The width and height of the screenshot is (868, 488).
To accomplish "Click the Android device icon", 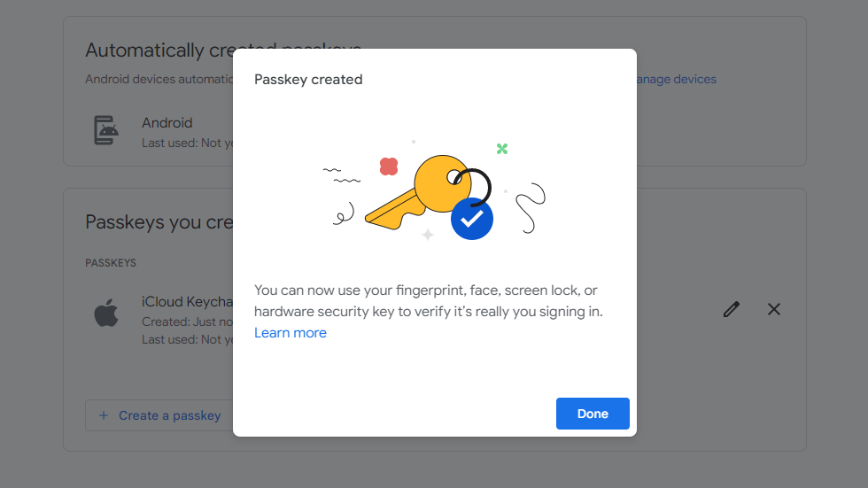I will tap(106, 130).
